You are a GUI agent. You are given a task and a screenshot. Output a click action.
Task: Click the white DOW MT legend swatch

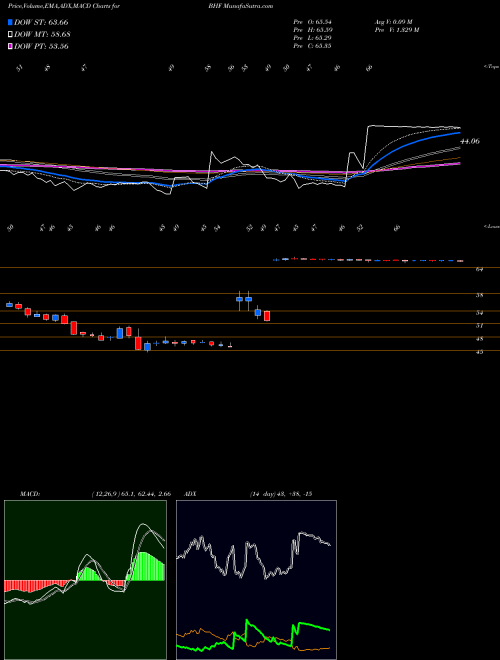[11, 35]
